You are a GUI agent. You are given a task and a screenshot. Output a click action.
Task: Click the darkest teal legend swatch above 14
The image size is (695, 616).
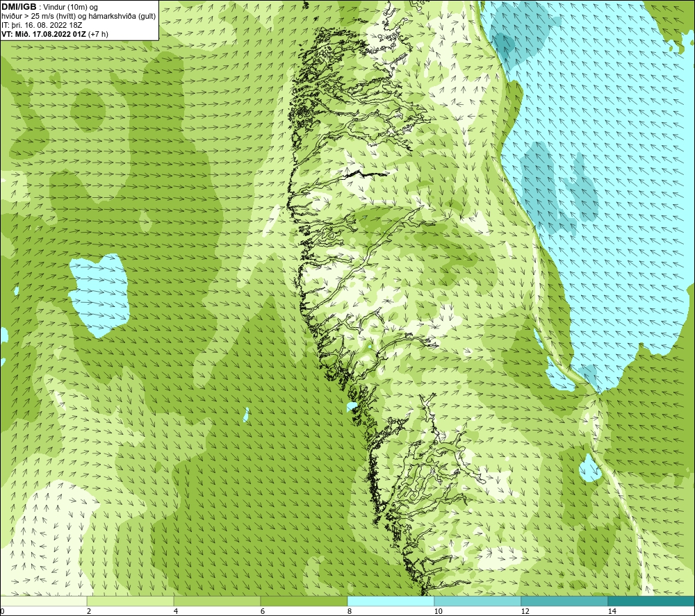tap(651, 601)
